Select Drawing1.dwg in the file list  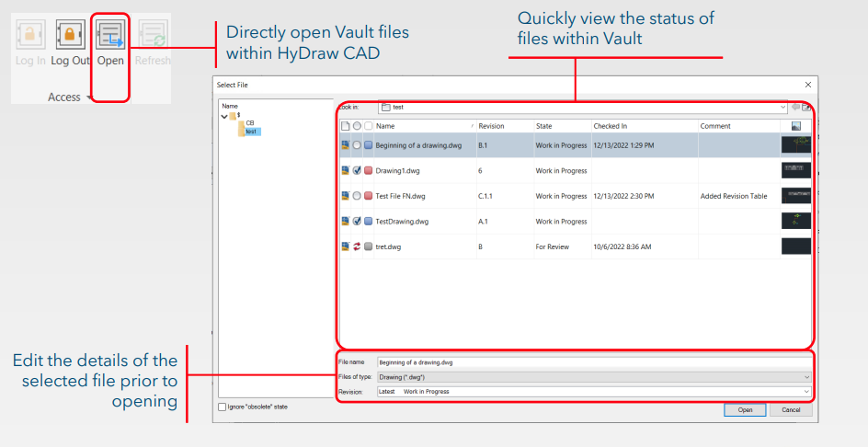tap(397, 170)
